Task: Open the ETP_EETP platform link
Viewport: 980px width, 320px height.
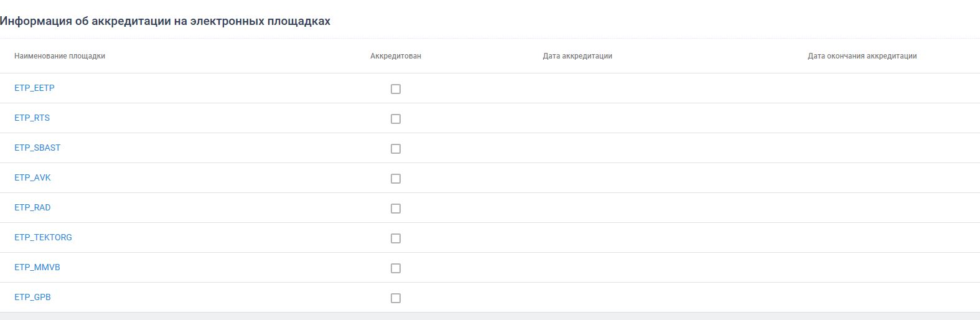Action: coord(34,88)
